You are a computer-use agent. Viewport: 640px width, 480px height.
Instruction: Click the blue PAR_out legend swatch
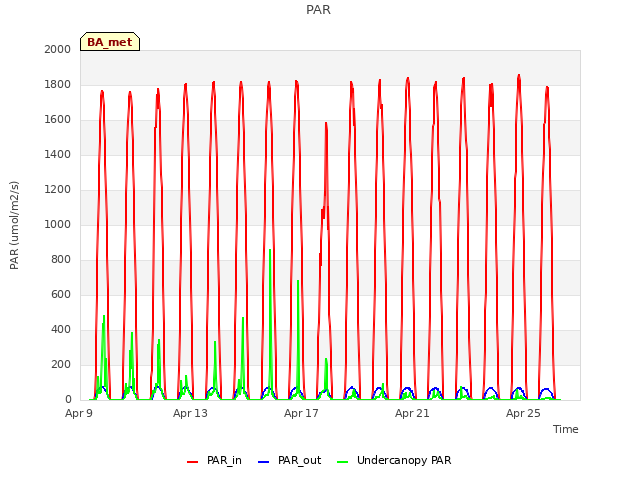tap(264, 462)
